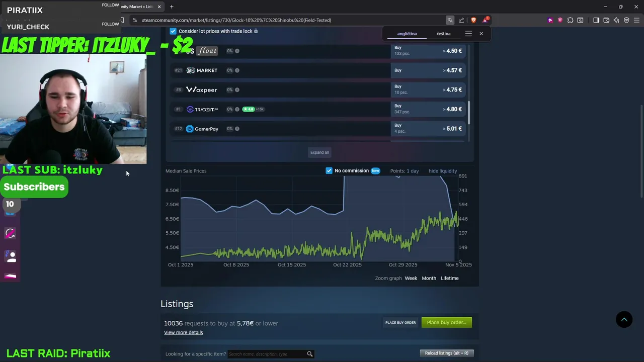Zoom graph to Month
Screen dimensions: 644x362
[x=429, y=278]
